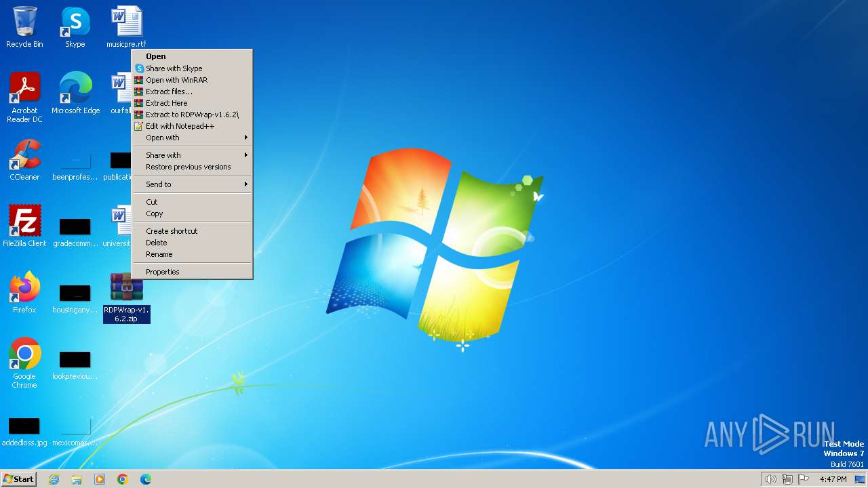The height and width of the screenshot is (488, 868).
Task: Expand the Send to submenu
Action: 192,184
